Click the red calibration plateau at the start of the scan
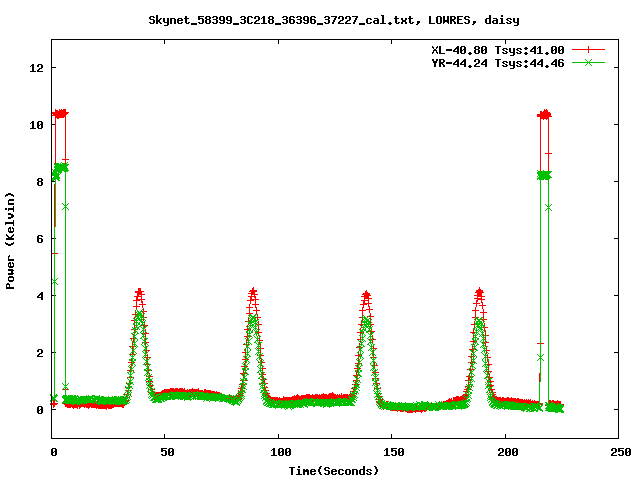The image size is (640, 480). pyautogui.click(x=61, y=113)
